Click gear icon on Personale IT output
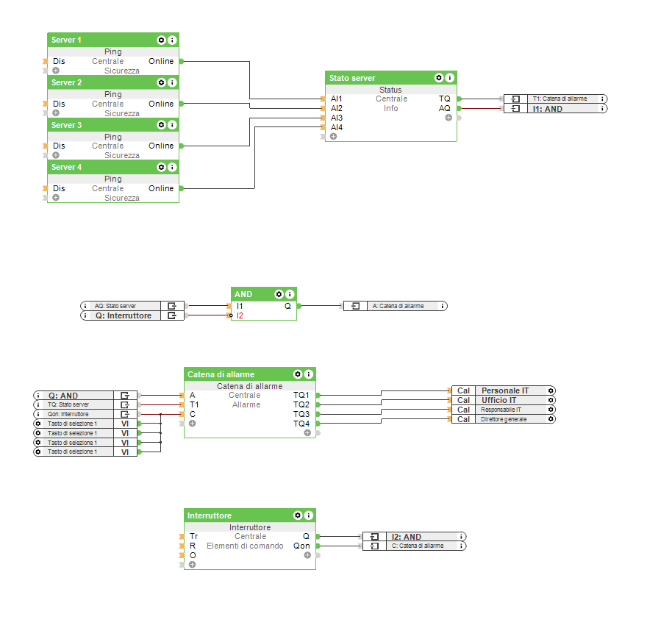The height and width of the screenshot is (628, 672). (x=551, y=390)
